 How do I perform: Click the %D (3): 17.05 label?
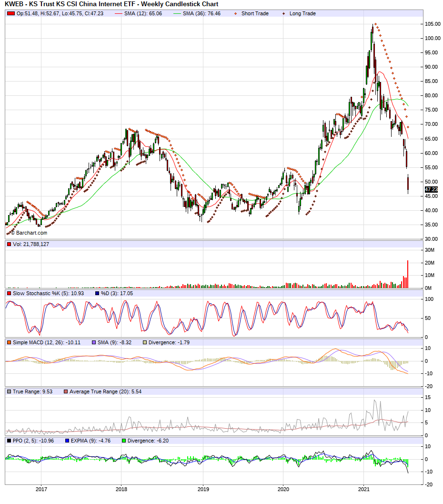[117, 293]
